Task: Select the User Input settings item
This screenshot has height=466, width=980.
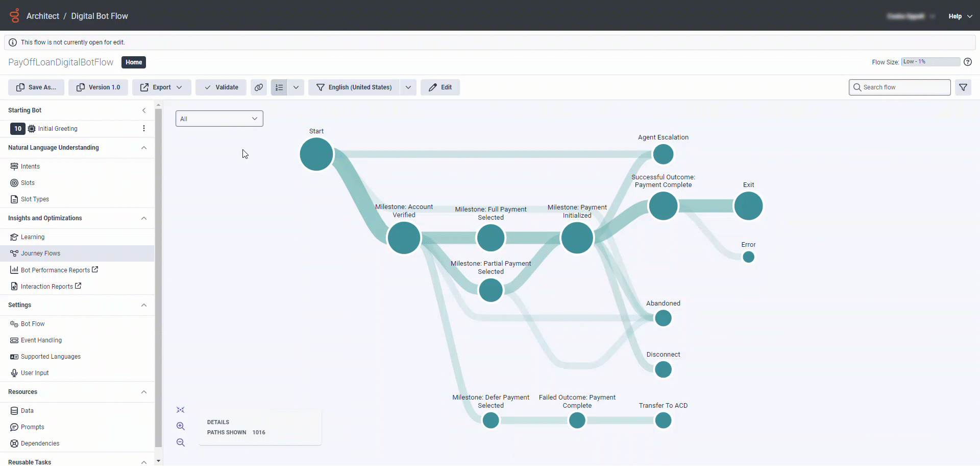Action: pyautogui.click(x=35, y=372)
